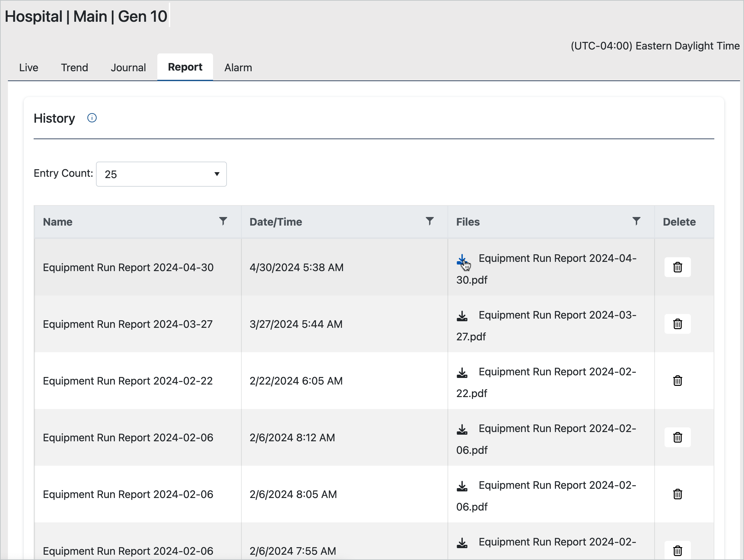
Task: Delete the 3/27/2024 5:44 AM report
Action: pos(677,324)
